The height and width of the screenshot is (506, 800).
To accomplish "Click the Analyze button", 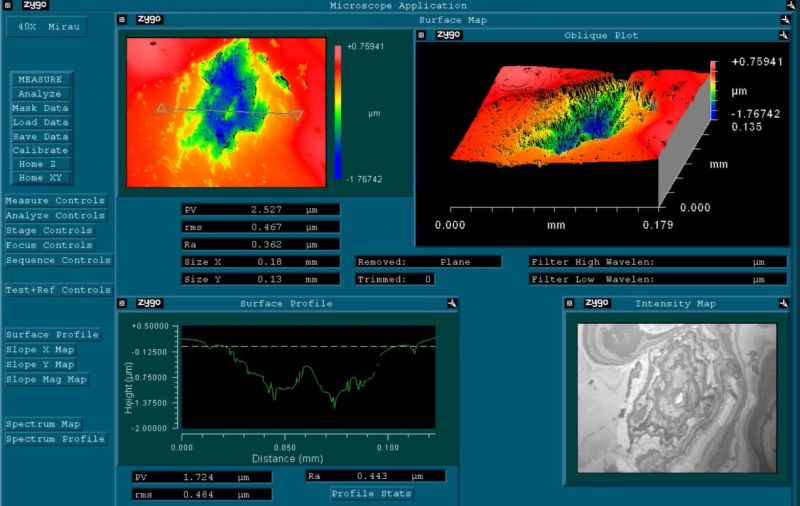I will 40,94.
